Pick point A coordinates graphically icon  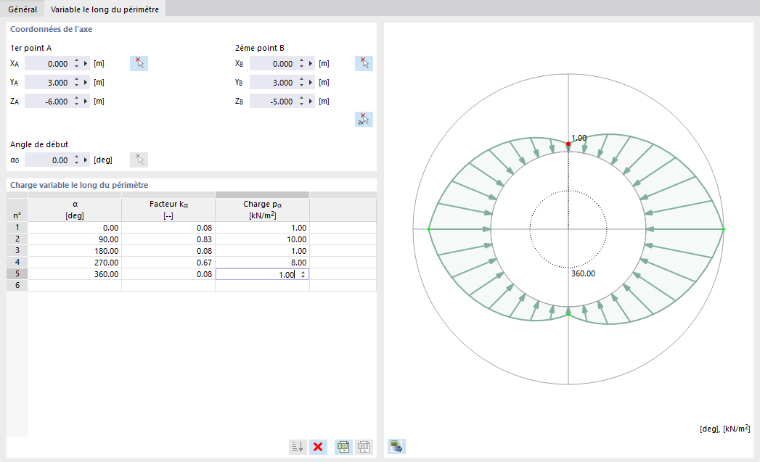coord(139,64)
